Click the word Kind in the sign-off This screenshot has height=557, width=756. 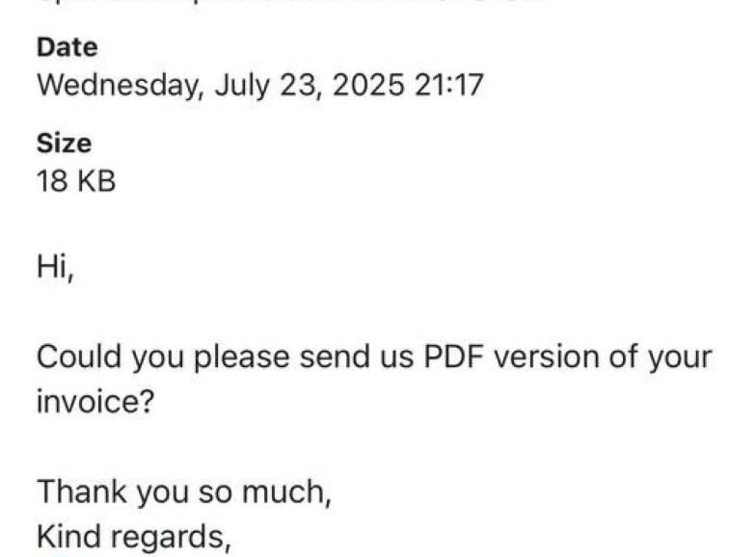point(68,537)
